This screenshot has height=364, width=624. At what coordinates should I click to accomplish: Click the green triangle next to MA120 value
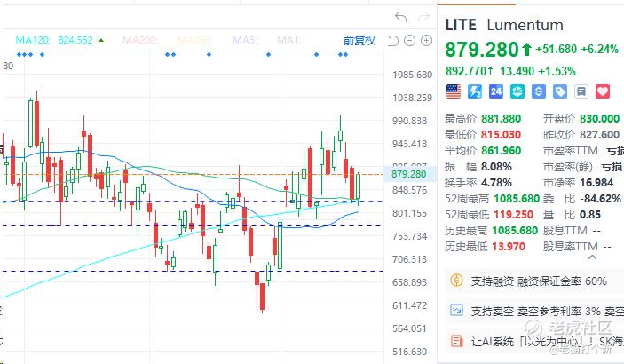tap(101, 40)
